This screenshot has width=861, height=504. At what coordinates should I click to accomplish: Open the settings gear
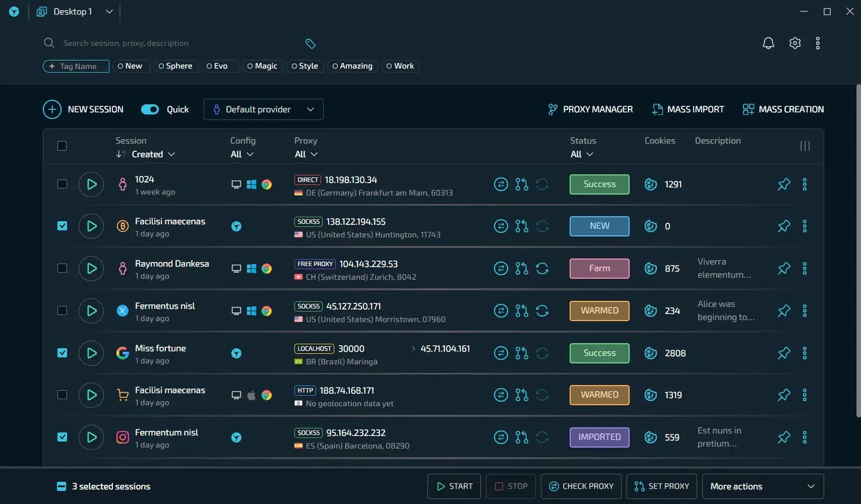[795, 43]
